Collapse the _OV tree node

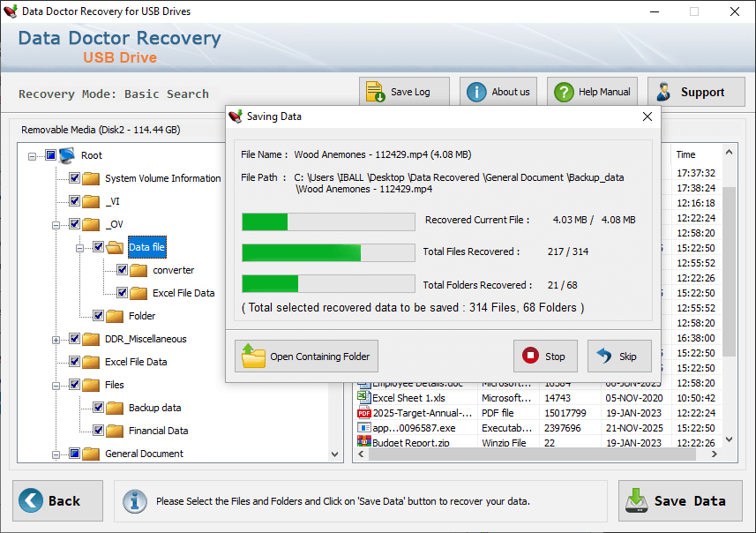(56, 225)
